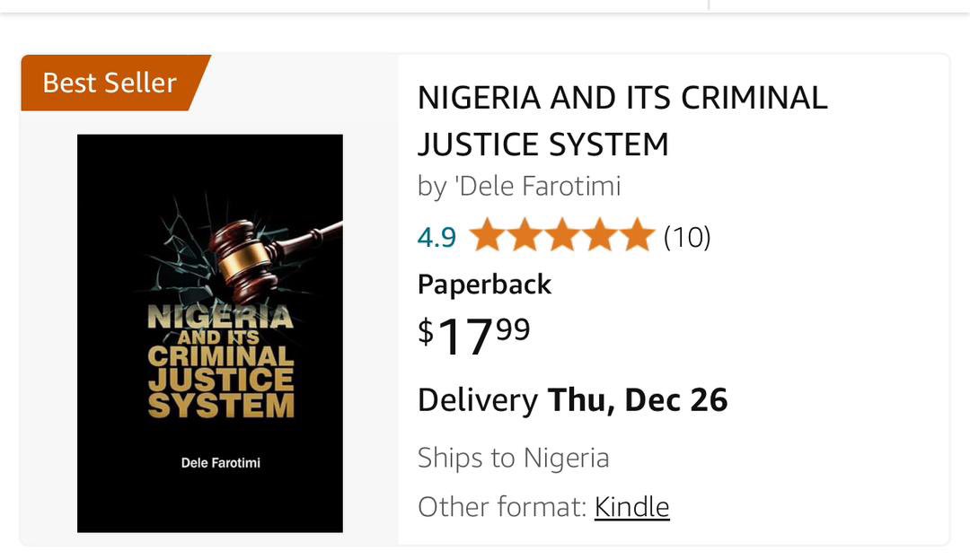This screenshot has height=560, width=970.
Task: Click the Delivery Thu, Dec 26 text
Action: [x=572, y=399]
